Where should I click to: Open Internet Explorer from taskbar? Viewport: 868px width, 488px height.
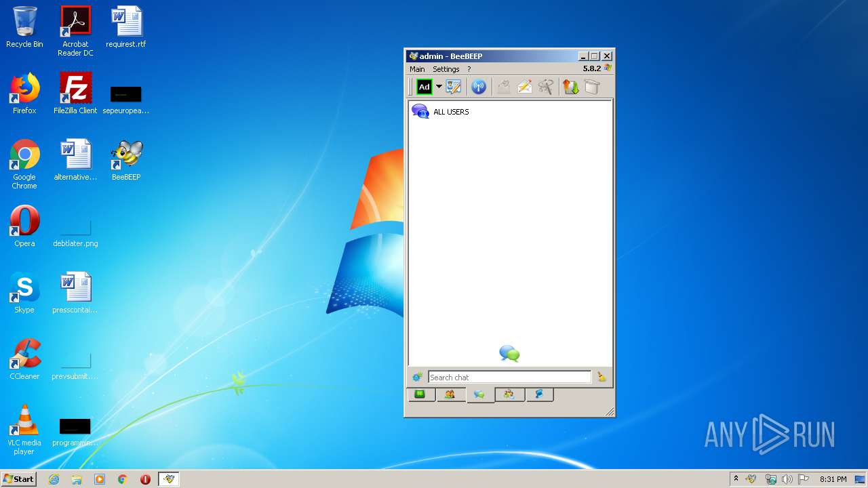tap(54, 479)
